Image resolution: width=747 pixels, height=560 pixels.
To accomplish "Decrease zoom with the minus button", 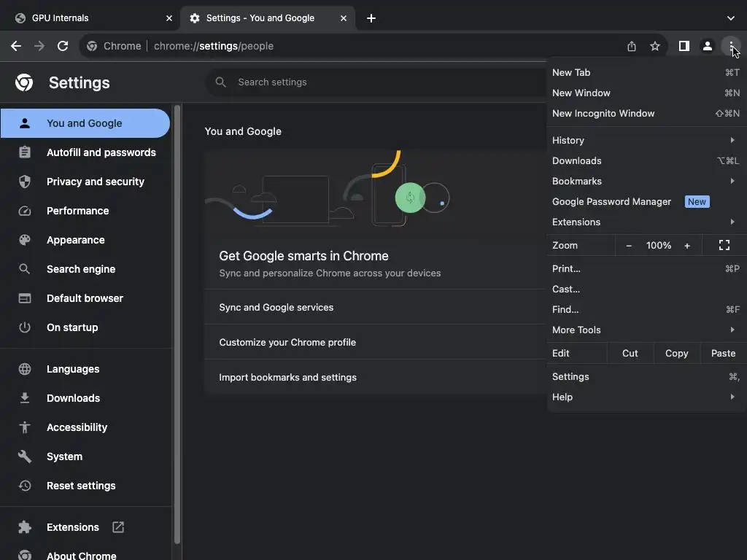I will (628, 246).
